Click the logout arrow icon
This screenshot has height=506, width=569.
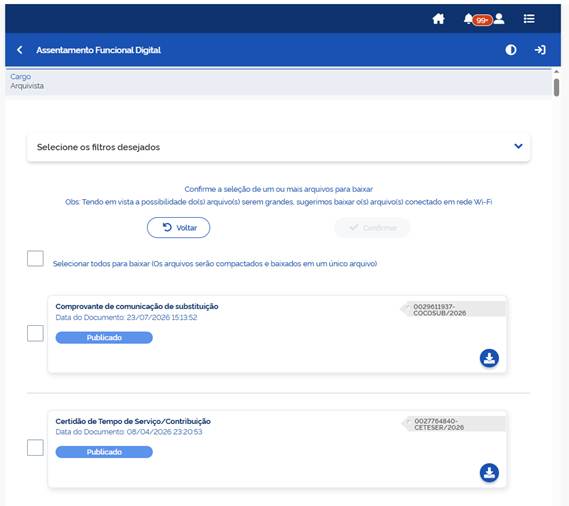(x=540, y=50)
